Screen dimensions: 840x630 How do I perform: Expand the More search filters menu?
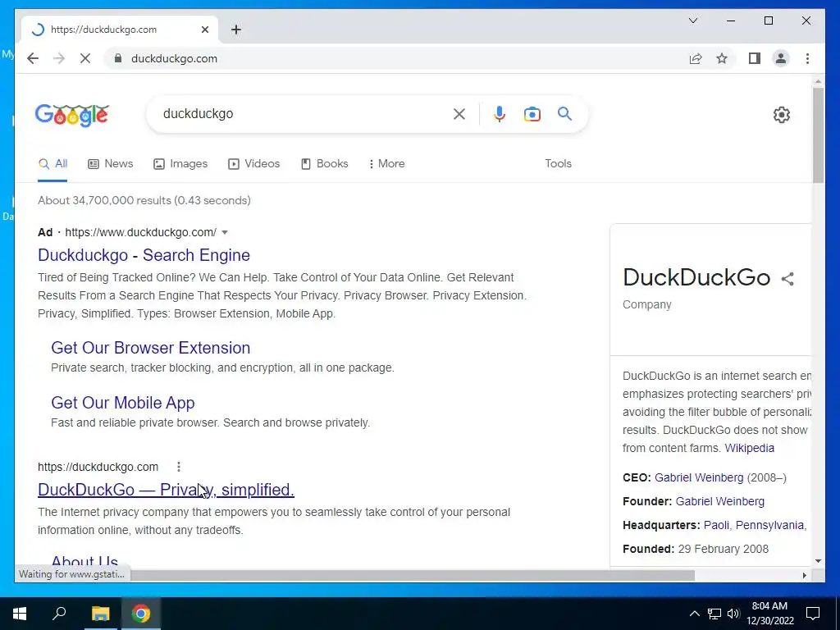386,163
